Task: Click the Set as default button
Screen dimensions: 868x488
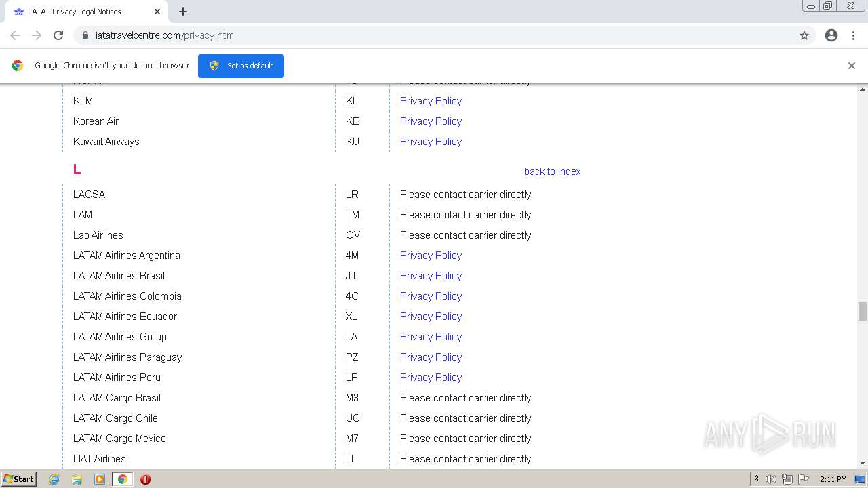Action: tap(241, 66)
